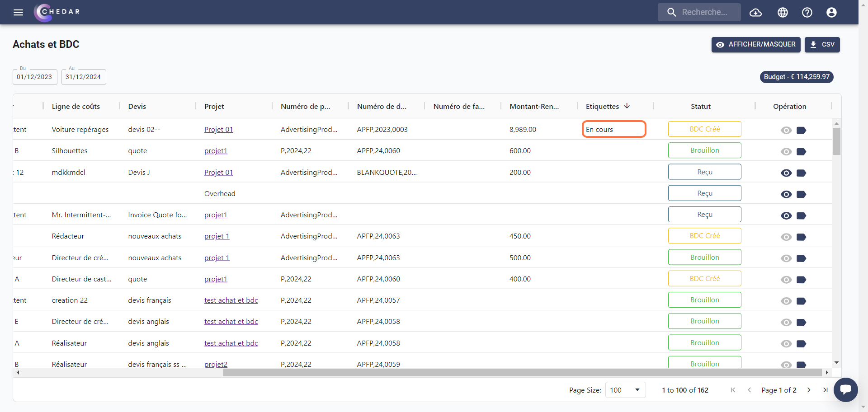Sort by Montant-Ren... column header

point(534,106)
